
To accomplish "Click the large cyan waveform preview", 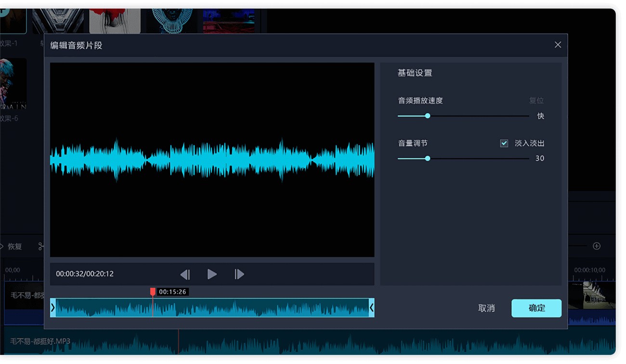I will pos(212,160).
